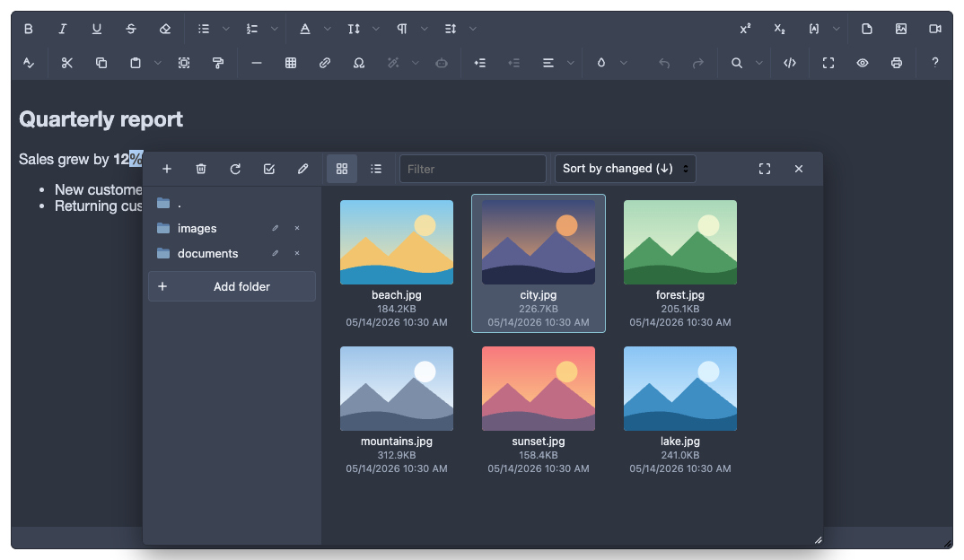Apply subscript formatting
Screen dimensions: 964x560
click(780, 29)
